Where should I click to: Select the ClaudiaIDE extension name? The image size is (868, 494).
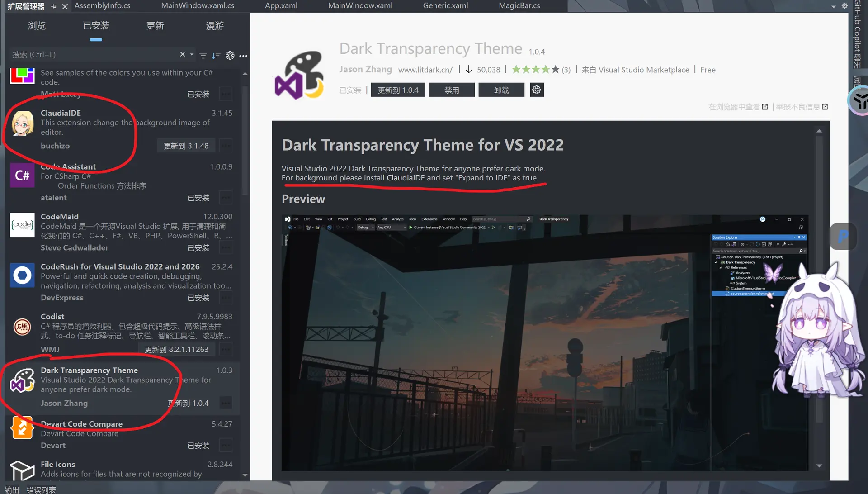[x=61, y=113]
